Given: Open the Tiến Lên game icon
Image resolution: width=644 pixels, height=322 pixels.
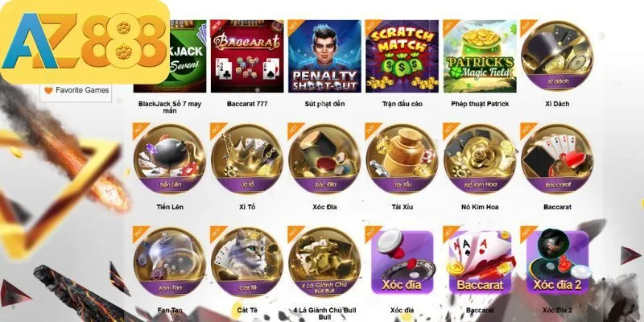Looking at the screenshot, I should [170, 159].
